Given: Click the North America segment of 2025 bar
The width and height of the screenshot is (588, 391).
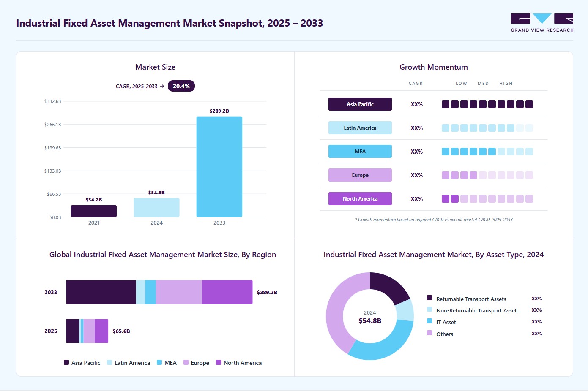Looking at the screenshot, I should tap(101, 331).
